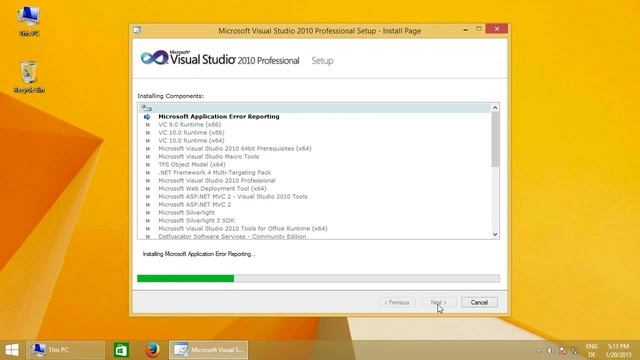The width and height of the screenshot is (640, 360).
Task: Select Dotfuscator Software Services entry
Action: click(x=232, y=236)
